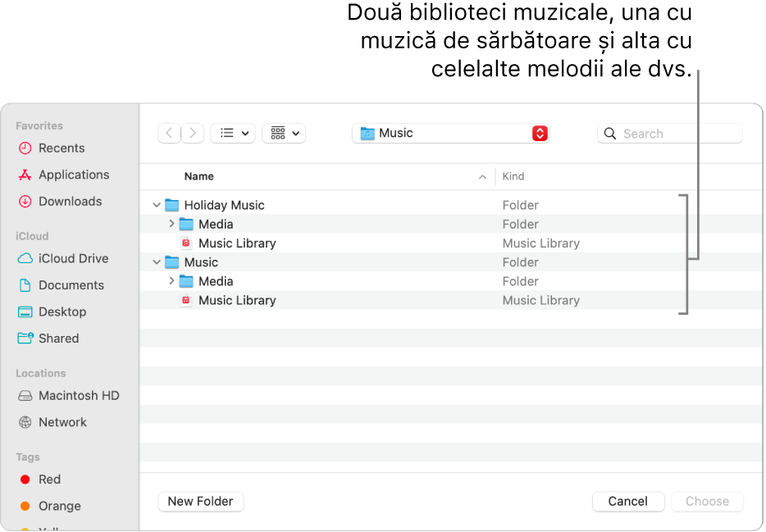This screenshot has height=532, width=766.
Task: Click the Holiday Music folder icon
Action: (x=172, y=205)
